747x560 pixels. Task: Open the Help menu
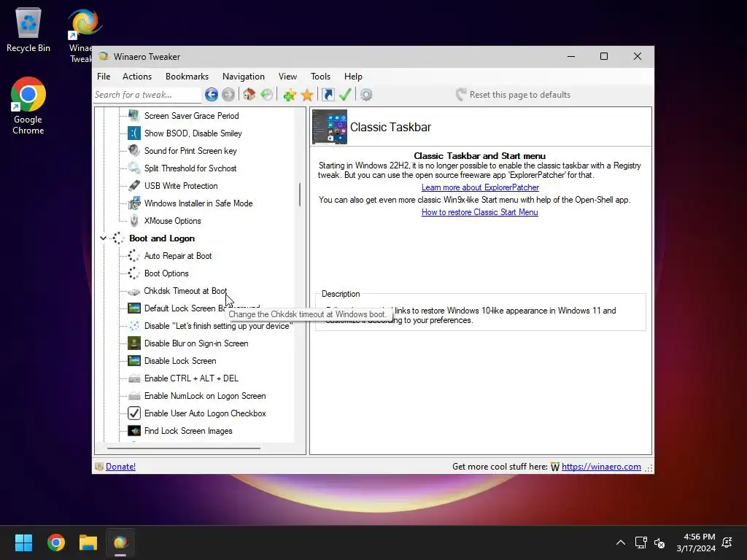point(353,76)
